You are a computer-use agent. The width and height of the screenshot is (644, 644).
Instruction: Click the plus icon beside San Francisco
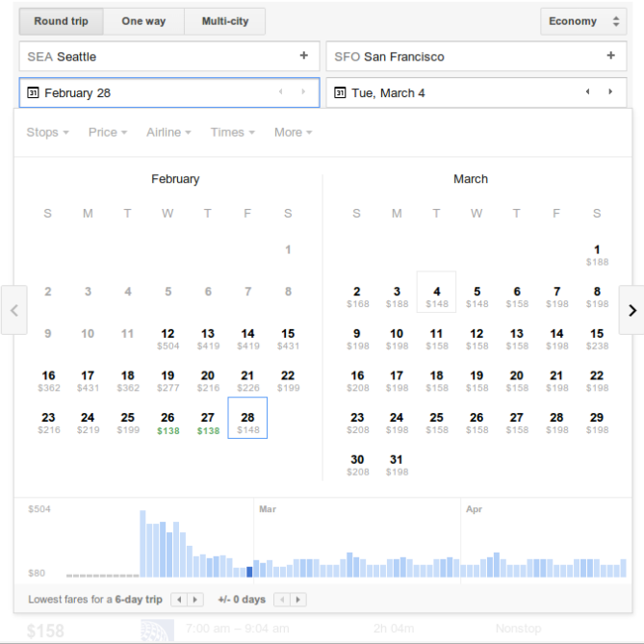coord(610,56)
